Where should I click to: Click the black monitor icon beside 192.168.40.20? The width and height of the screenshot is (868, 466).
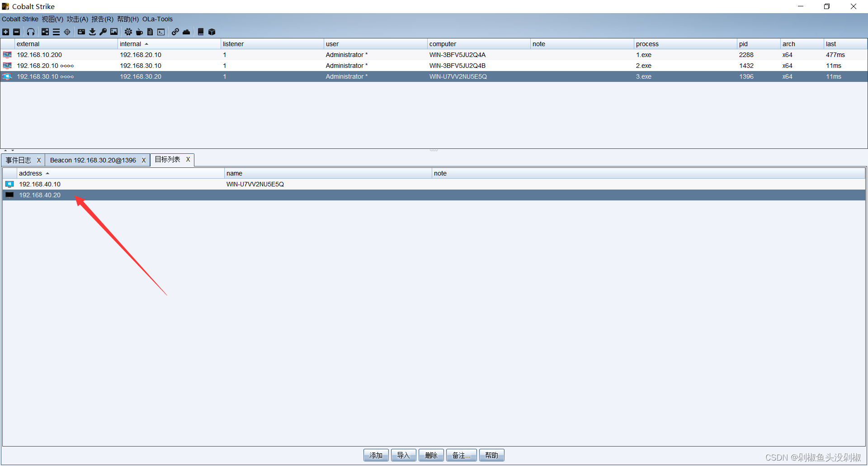[x=9, y=195]
